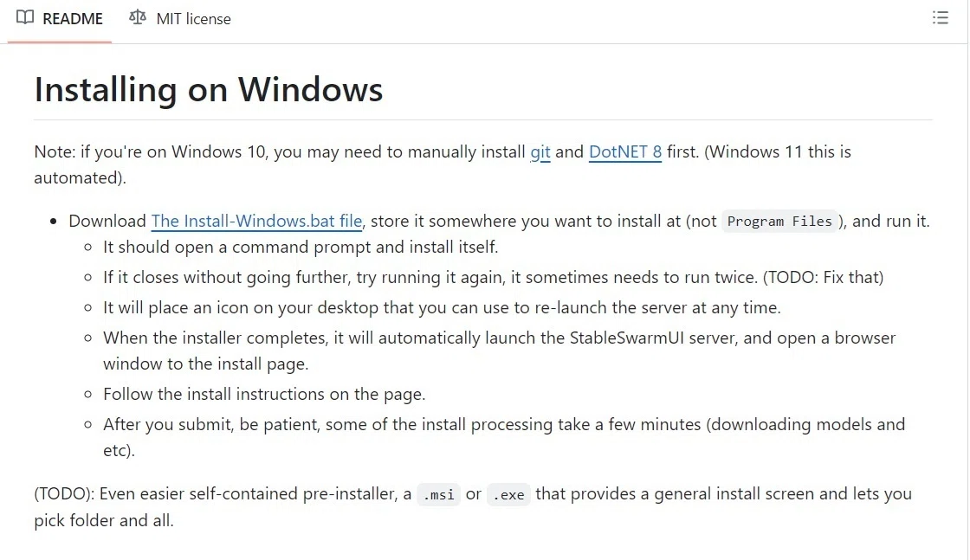Click the command prompt bullet line
The width and height of the screenshot is (970, 560).
(301, 248)
